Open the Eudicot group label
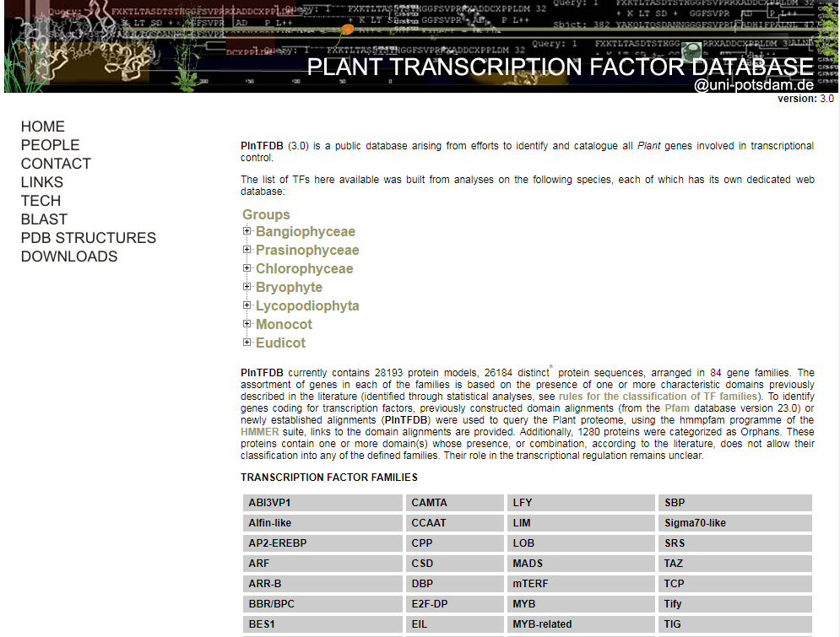Screen dimensions: 840x637 [x=280, y=343]
